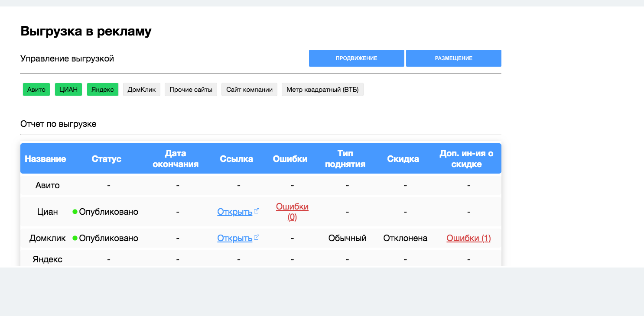Select the Домклик row name cell
The width and height of the screenshot is (644, 316).
48,238
